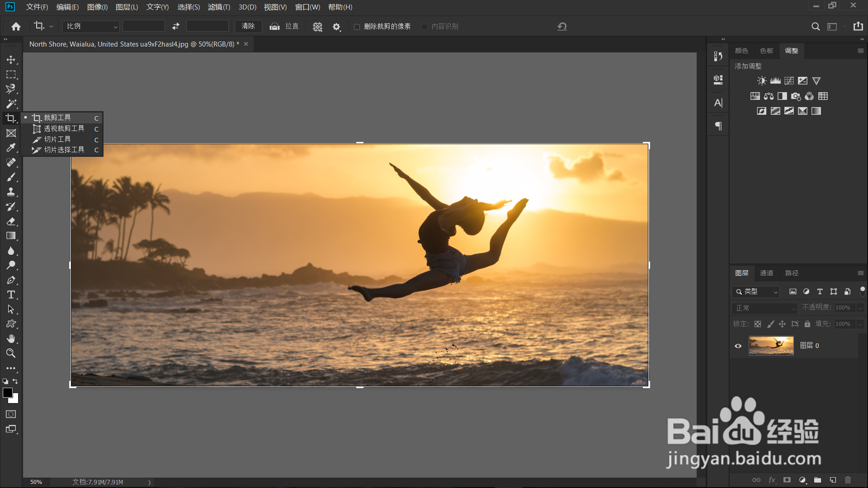
Task: Click the foreground color swatch
Action: point(8,393)
